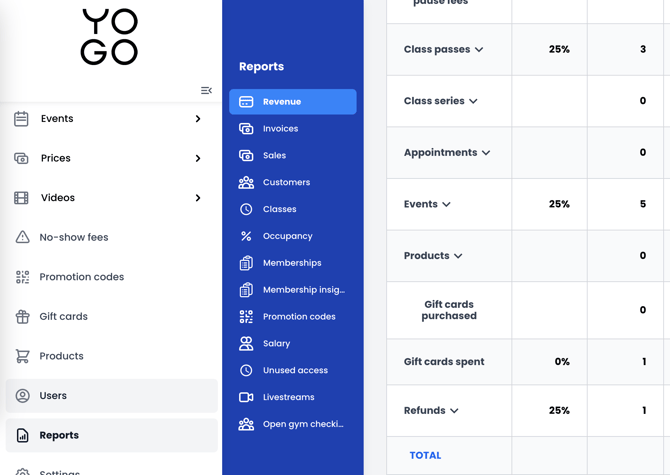Image resolution: width=670 pixels, height=475 pixels.
Task: Open the Customers report
Action: point(286,182)
